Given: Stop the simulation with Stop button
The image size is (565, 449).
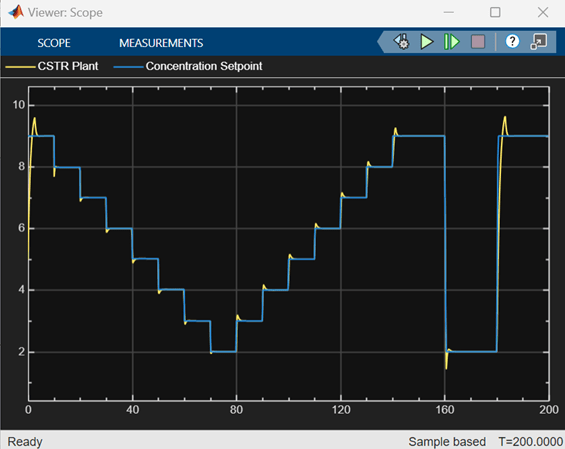Looking at the screenshot, I should [x=478, y=42].
